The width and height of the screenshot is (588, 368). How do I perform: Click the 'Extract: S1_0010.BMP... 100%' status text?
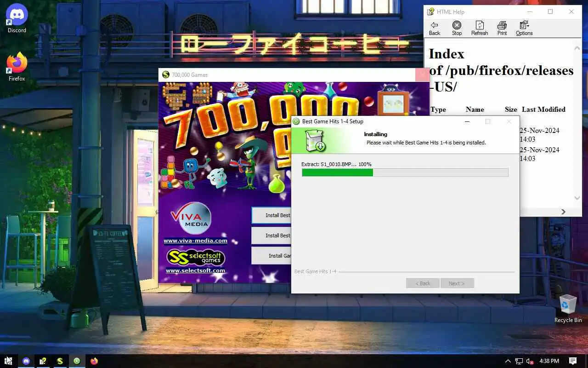[336, 164]
